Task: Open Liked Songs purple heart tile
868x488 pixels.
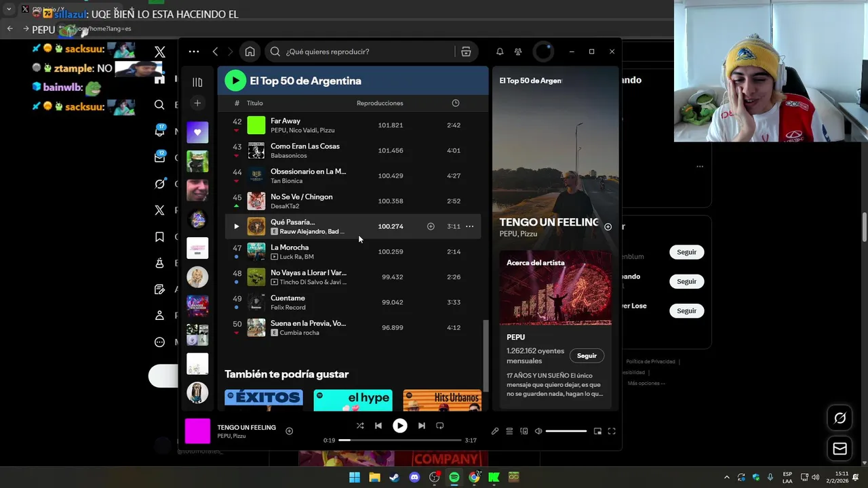Action: click(197, 132)
